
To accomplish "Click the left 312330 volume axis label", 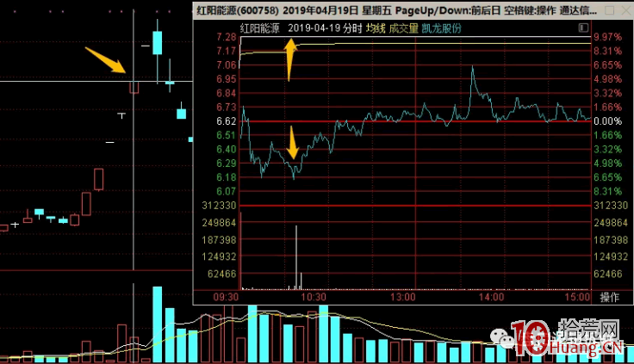I will [x=219, y=206].
